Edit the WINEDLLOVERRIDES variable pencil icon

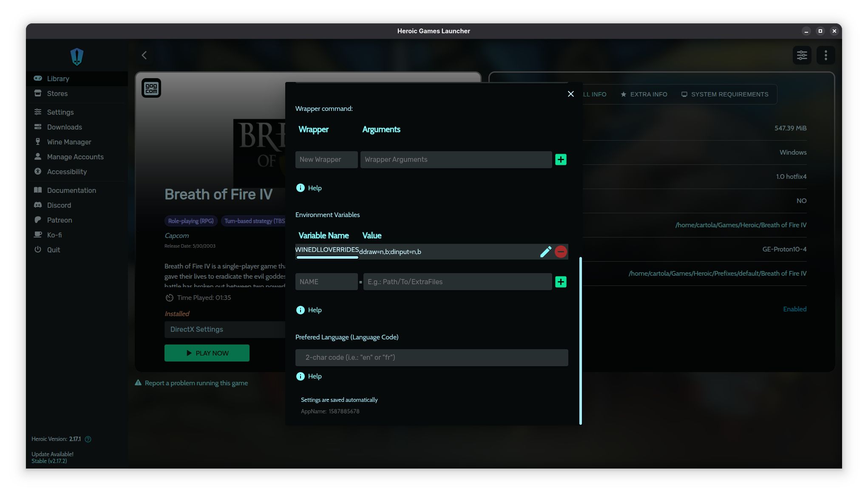pyautogui.click(x=546, y=251)
